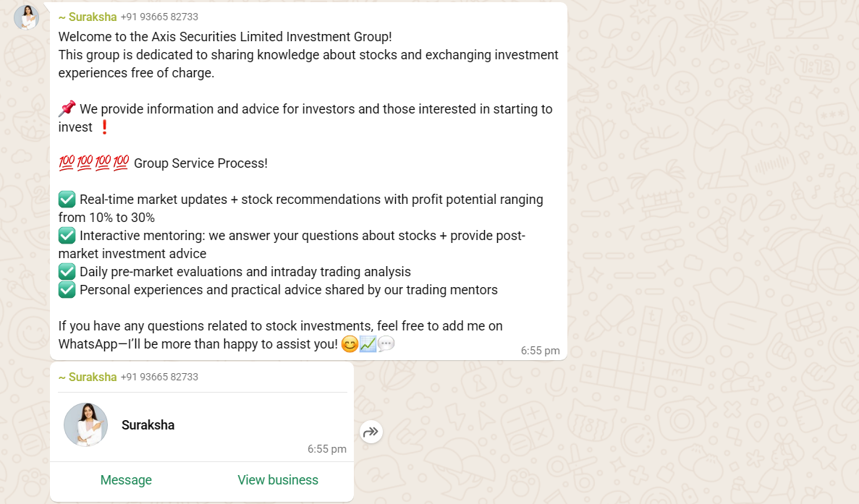Screen dimensions: 859x504
Task: Forward the Suraksha contact card
Action: pyautogui.click(x=371, y=432)
